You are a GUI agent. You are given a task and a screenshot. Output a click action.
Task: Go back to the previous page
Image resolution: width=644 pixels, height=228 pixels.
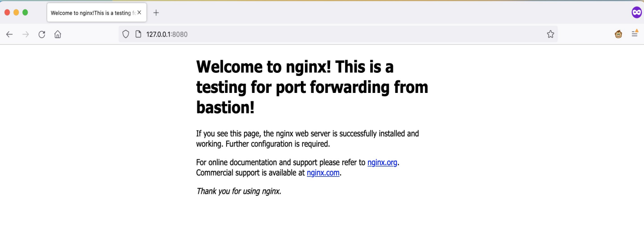tap(9, 35)
